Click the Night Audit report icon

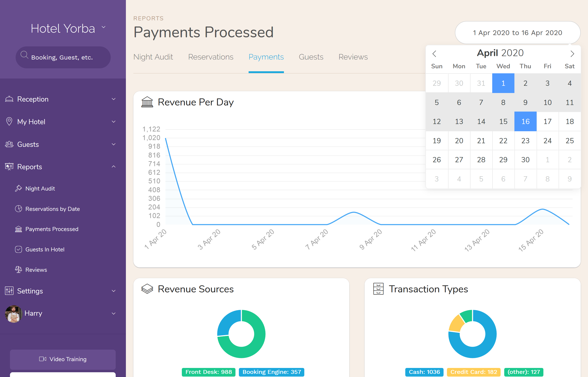(x=18, y=188)
